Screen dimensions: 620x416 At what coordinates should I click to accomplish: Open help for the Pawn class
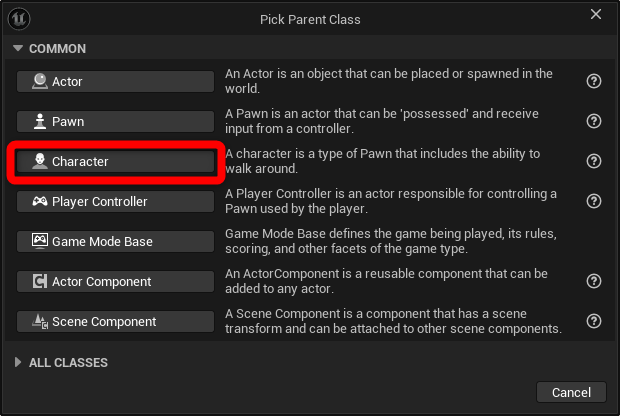593,121
